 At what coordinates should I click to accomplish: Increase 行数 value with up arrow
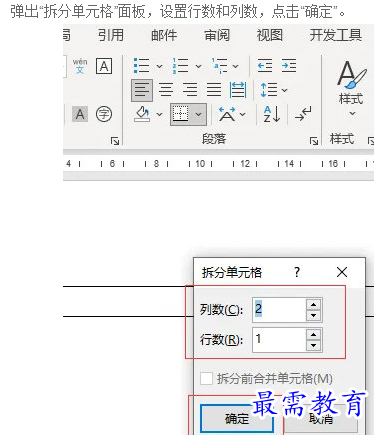point(313,334)
